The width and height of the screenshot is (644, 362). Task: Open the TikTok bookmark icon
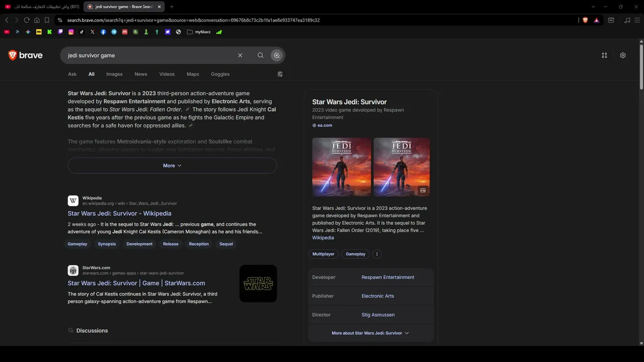[82, 32]
